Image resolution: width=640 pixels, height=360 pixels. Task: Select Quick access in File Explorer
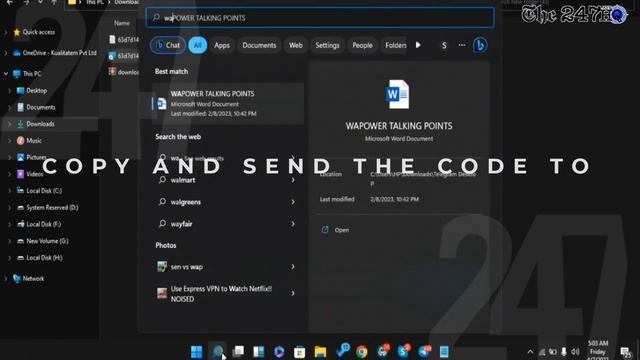39,32
